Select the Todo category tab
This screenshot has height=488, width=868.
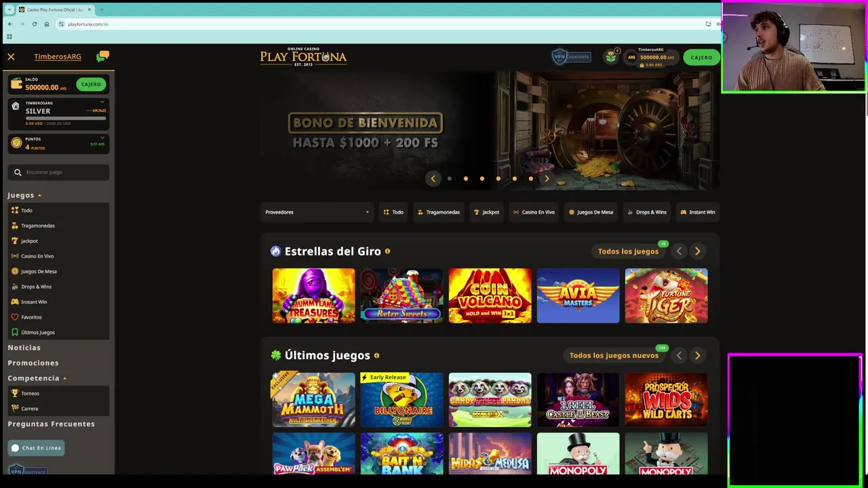393,212
